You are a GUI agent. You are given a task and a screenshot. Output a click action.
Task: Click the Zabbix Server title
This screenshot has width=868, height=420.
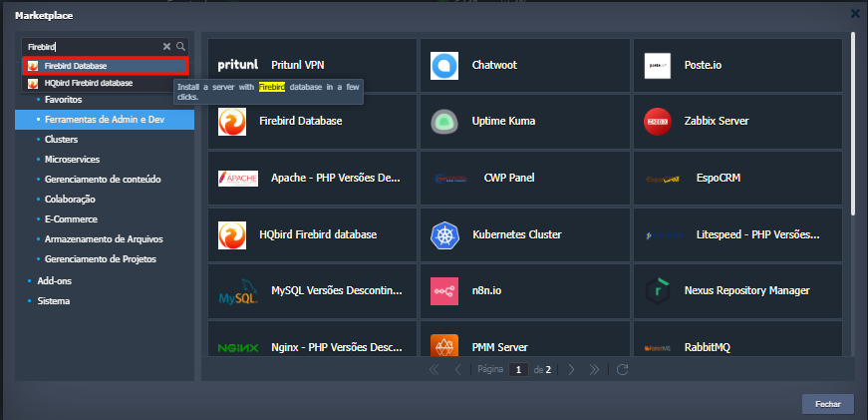click(x=717, y=122)
